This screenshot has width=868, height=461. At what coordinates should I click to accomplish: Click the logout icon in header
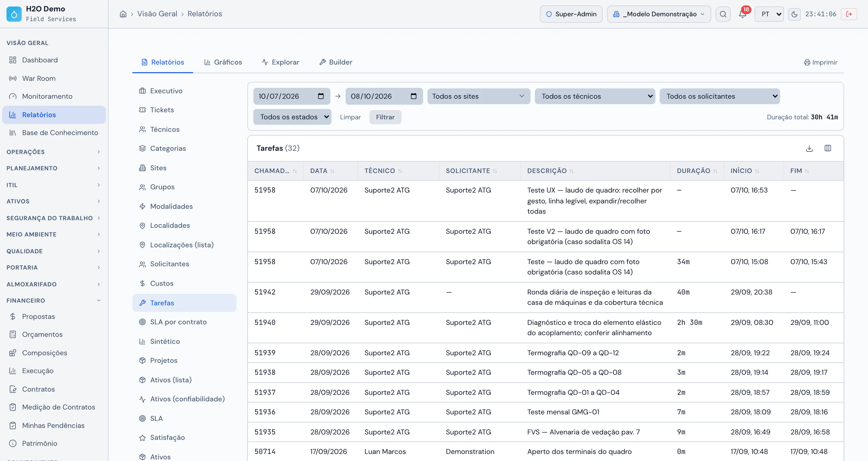(x=849, y=14)
